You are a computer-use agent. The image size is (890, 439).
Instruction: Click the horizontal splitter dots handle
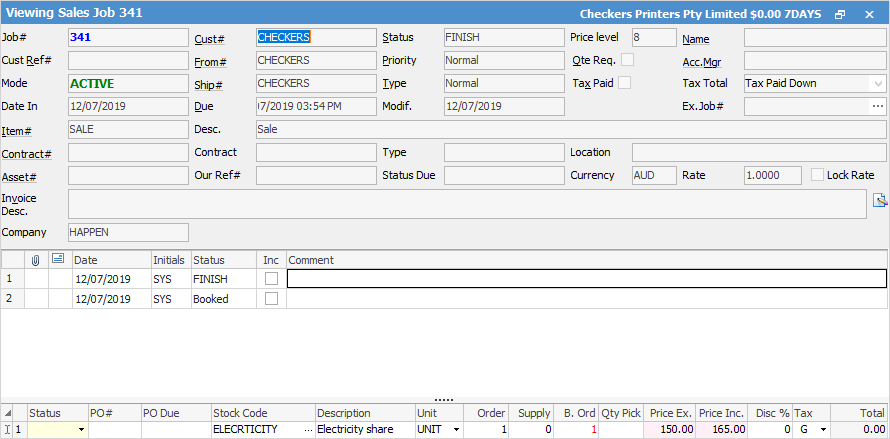pos(444,400)
